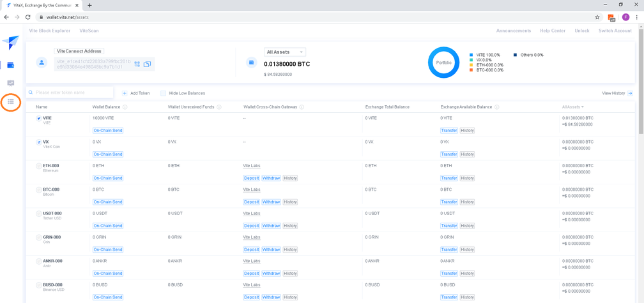Image resolution: width=644 pixels, height=303 pixels.
Task: Open Announcements in the top bar
Action: tap(514, 31)
